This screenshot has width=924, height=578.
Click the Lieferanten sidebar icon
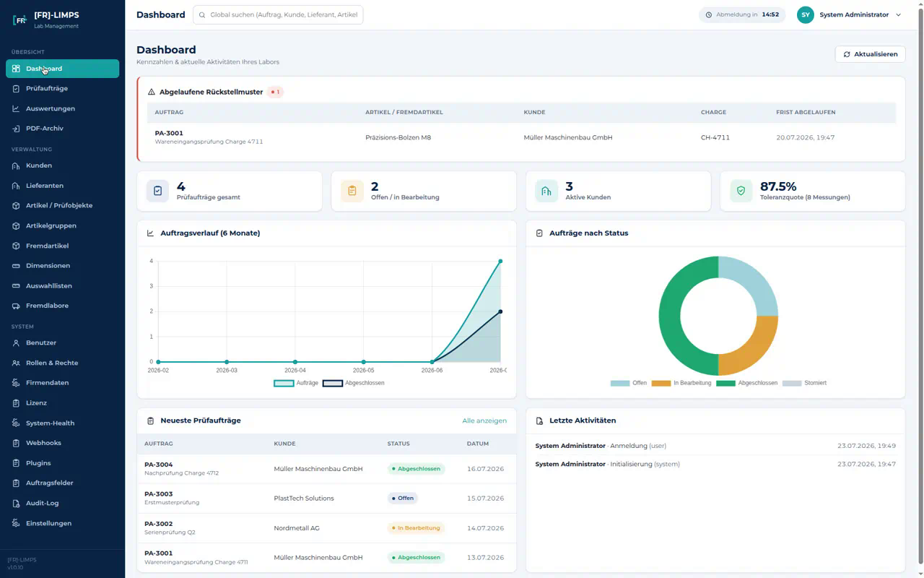pyautogui.click(x=16, y=186)
